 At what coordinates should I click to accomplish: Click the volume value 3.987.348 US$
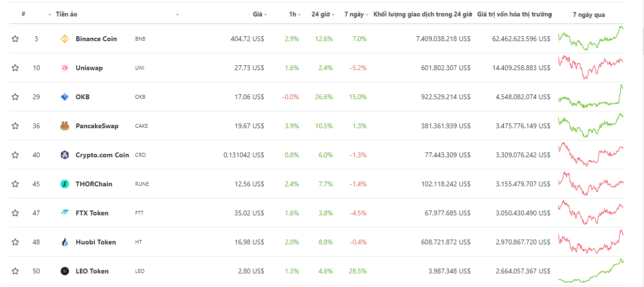449,271
